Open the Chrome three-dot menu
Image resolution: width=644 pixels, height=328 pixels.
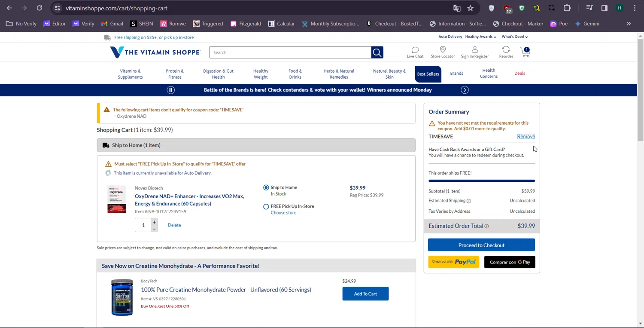click(635, 8)
